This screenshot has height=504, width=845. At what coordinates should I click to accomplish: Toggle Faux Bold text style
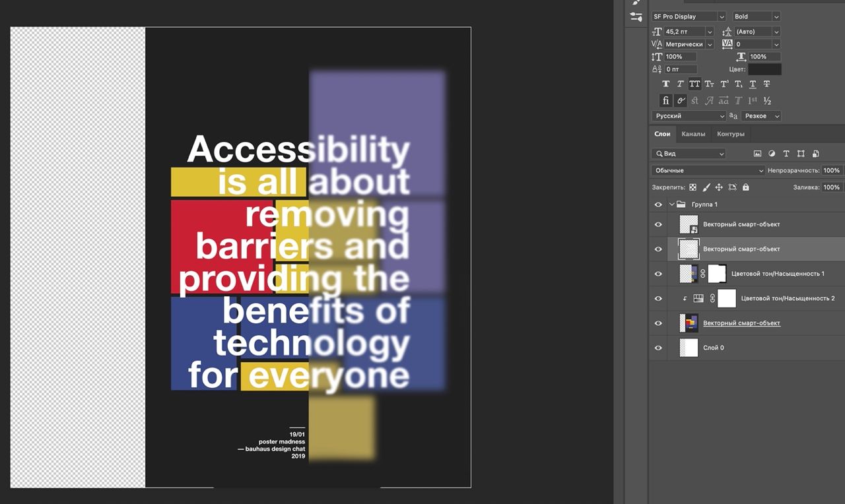click(x=665, y=84)
